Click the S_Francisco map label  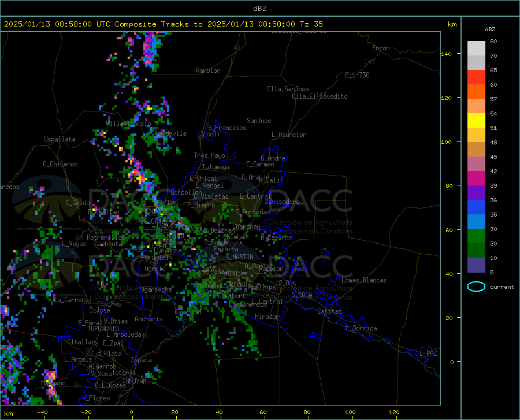coord(227,128)
